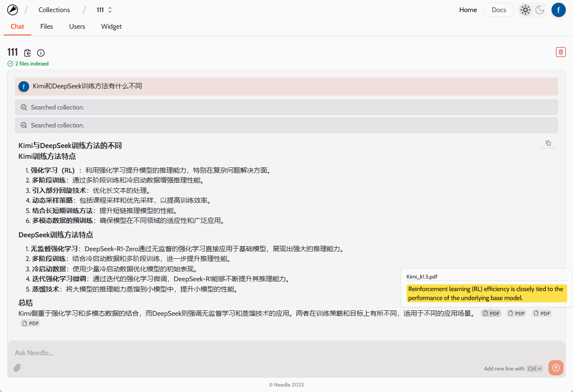This screenshot has width=573, height=392.
Task: Click the 2 files indexed status
Action: pos(28,64)
